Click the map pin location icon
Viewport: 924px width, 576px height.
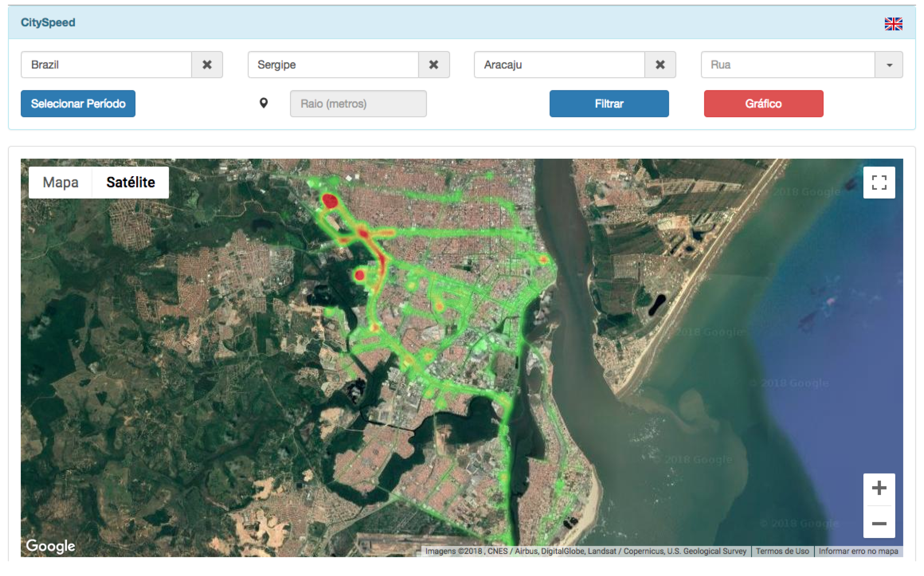click(264, 103)
